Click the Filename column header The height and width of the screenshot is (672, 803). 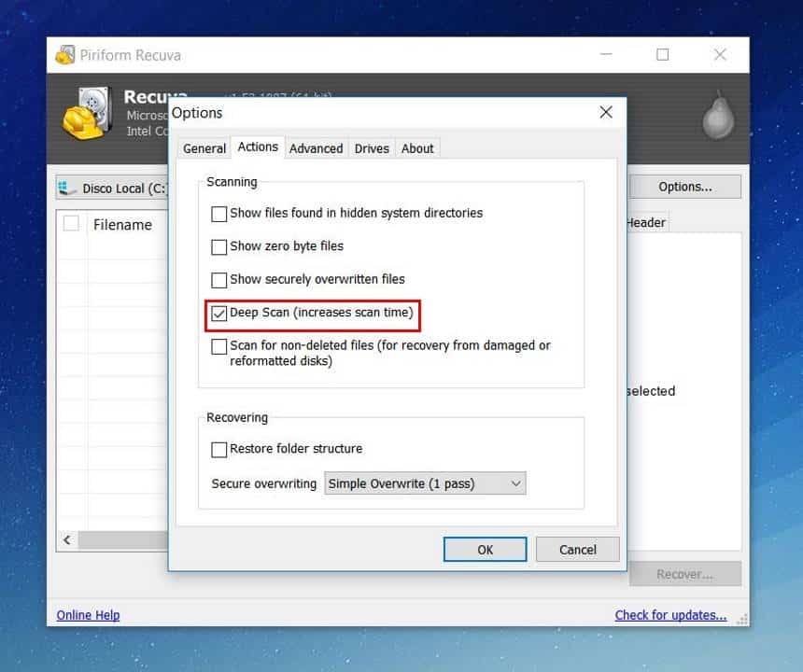pos(122,225)
